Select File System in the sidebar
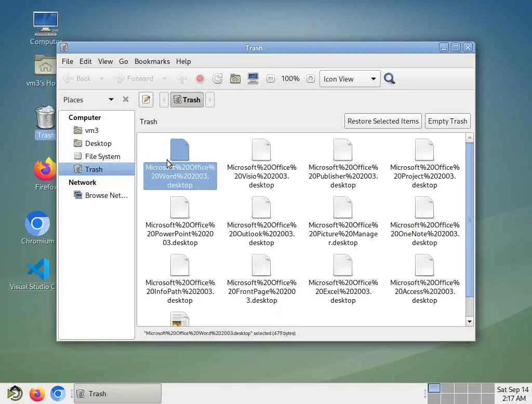 (102, 156)
